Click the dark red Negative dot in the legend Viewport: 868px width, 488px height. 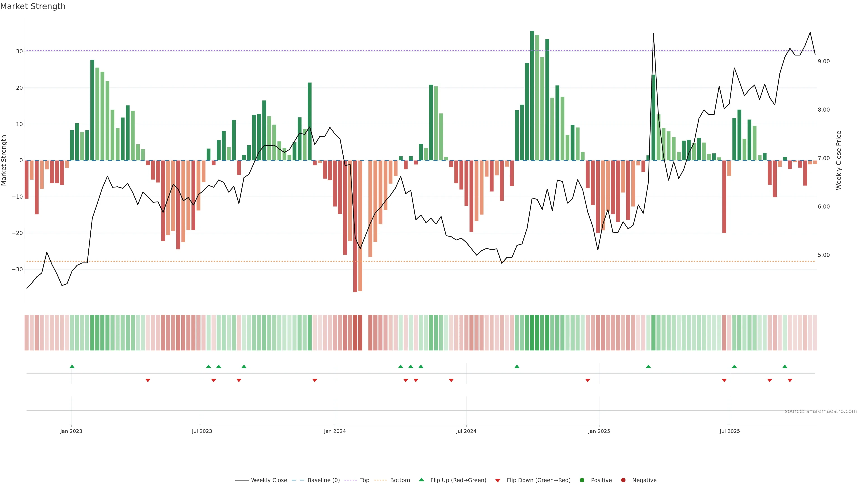pyautogui.click(x=623, y=480)
